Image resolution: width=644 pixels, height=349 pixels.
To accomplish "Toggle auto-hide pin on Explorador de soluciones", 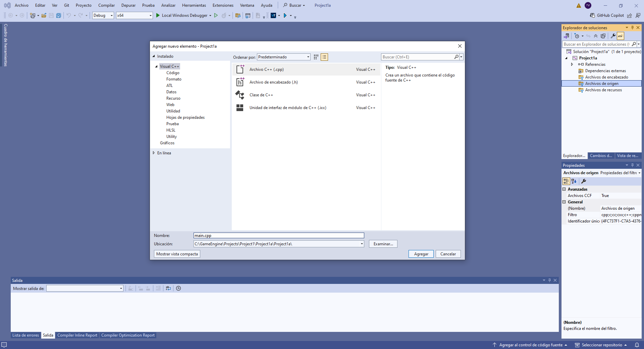I will [x=632, y=28].
